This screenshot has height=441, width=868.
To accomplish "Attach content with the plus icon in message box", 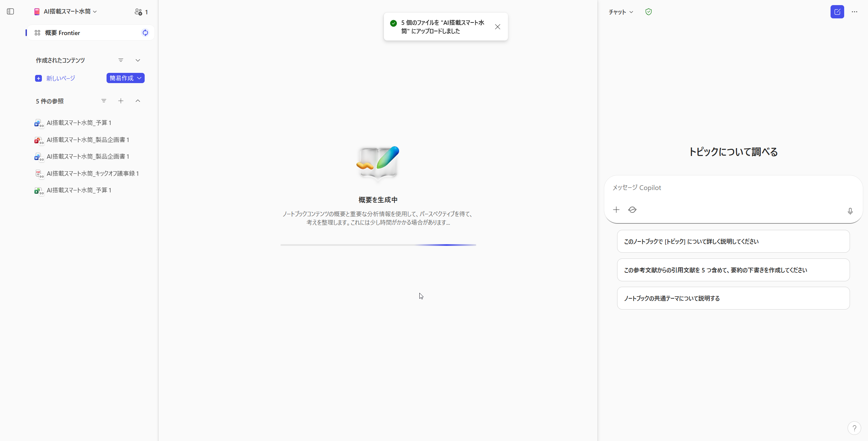I will pos(616,210).
